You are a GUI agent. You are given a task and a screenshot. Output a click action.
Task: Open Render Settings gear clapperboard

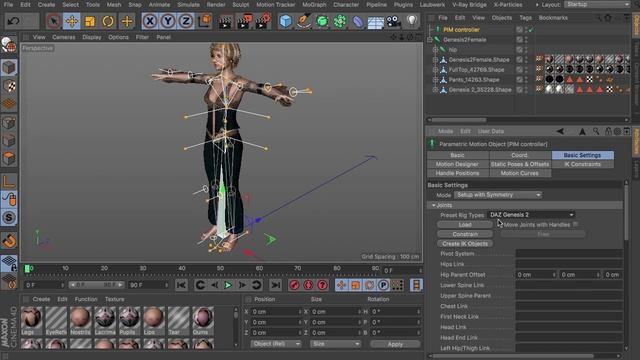pos(262,21)
